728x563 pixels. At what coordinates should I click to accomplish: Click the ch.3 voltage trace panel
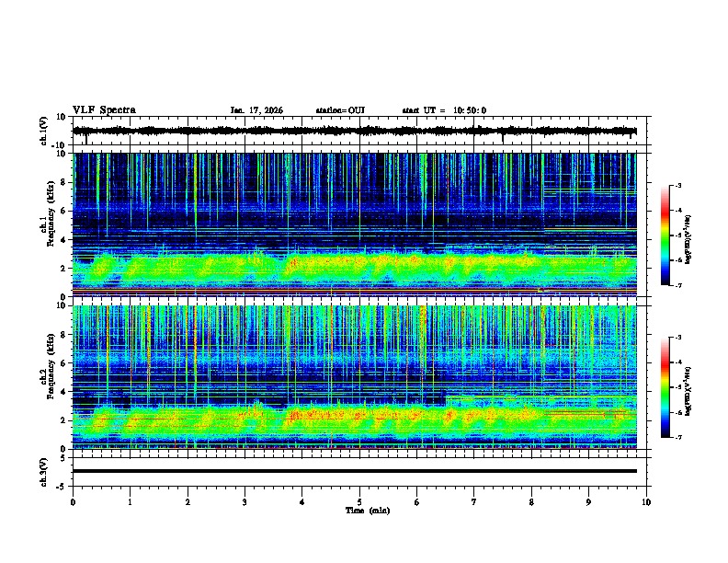click(359, 472)
